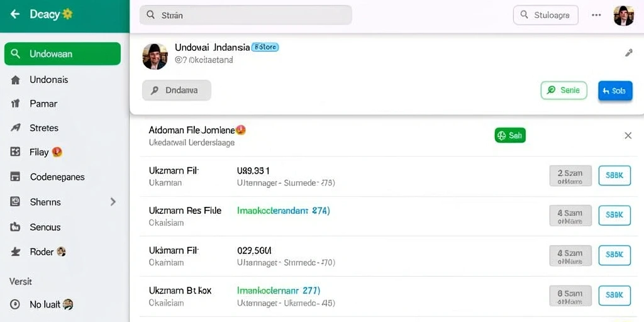Click the blue Sola button
Viewport: 644px width, 322px height.
615,91
